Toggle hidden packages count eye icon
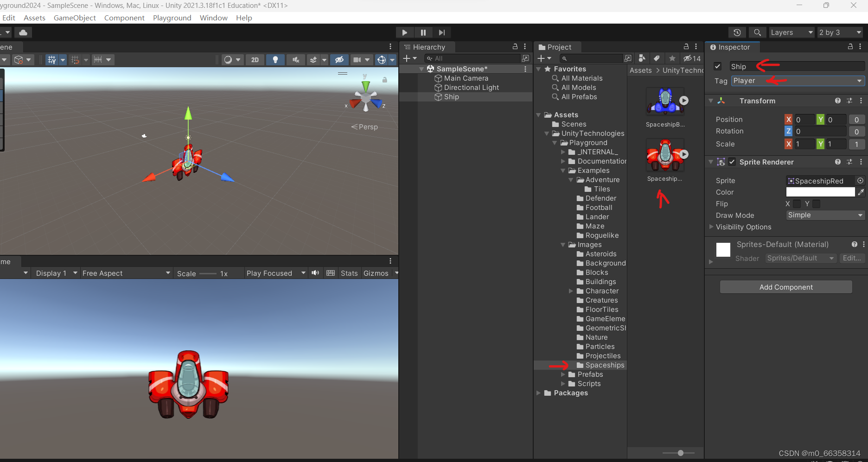Screen dimensions: 868x462 (x=692, y=58)
